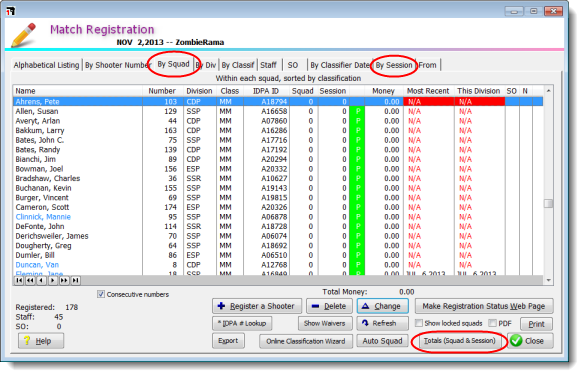Sort by the Division column header

[x=199, y=91]
